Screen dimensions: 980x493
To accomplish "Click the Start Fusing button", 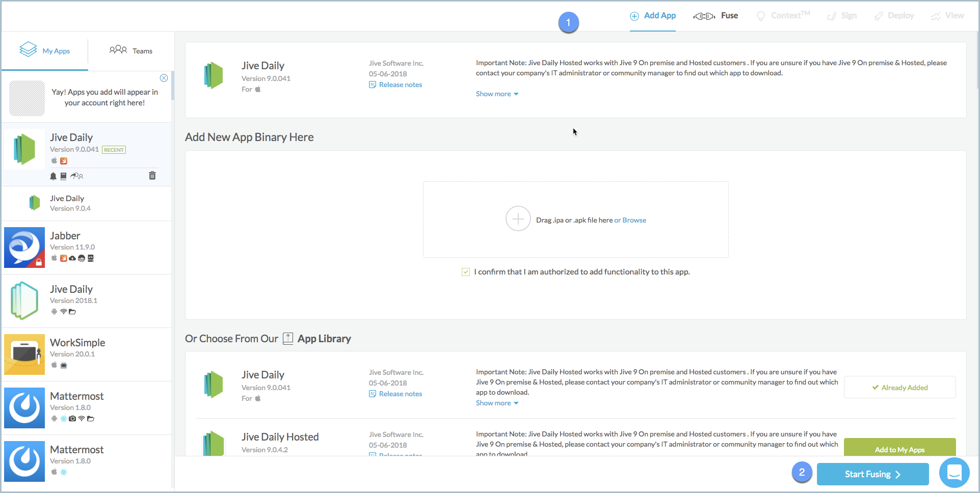I will tap(873, 474).
